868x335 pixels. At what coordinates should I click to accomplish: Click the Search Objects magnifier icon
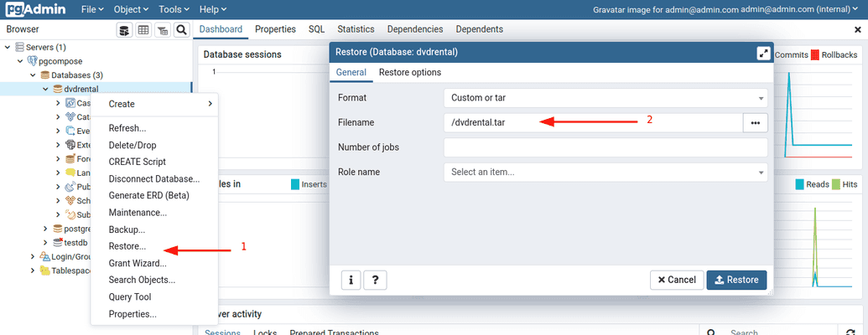tap(181, 30)
